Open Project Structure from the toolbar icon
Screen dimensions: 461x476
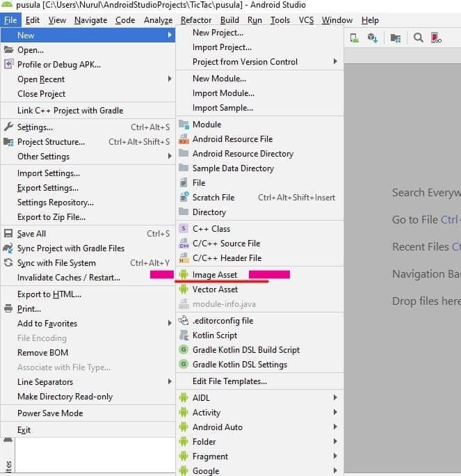tap(396, 38)
